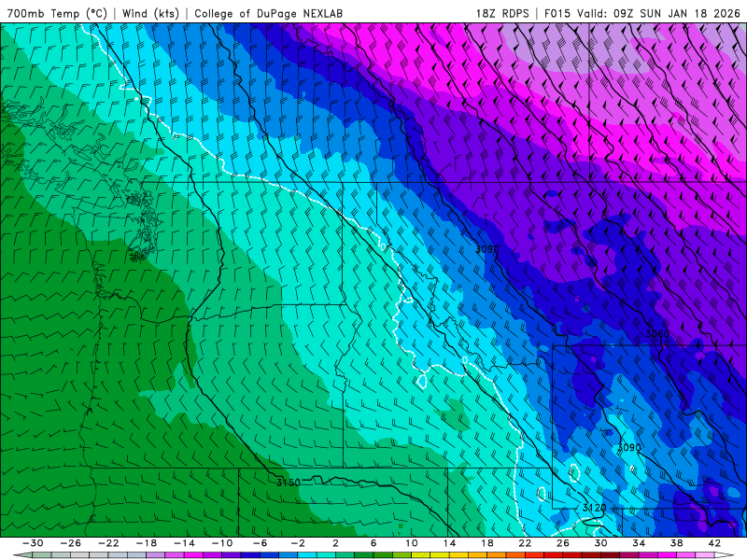The width and height of the screenshot is (747, 560).
Task: Click the 18 colorbar scale label
Action: click(x=486, y=543)
